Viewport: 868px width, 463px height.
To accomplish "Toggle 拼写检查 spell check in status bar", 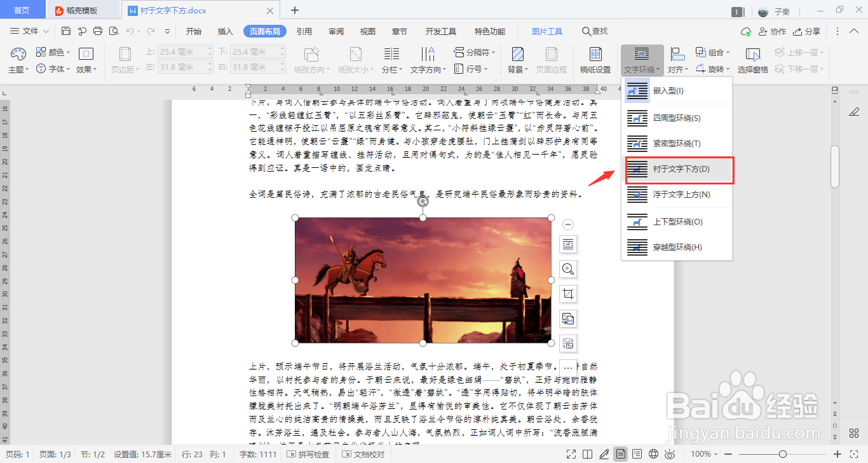I will click(308, 454).
